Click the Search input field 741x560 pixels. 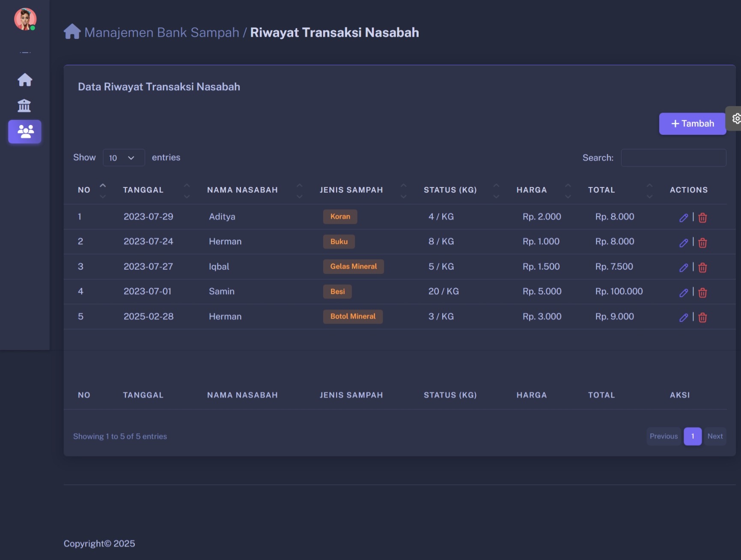tap(673, 158)
